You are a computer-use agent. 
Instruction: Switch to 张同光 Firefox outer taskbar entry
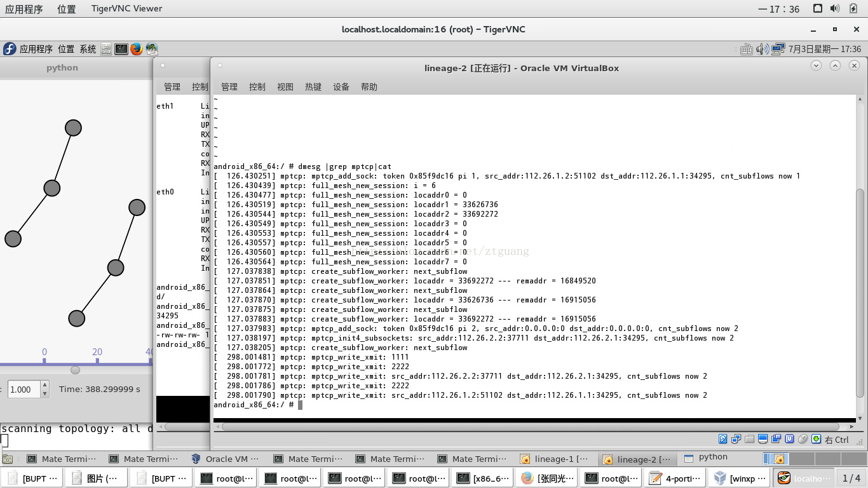pos(547,478)
